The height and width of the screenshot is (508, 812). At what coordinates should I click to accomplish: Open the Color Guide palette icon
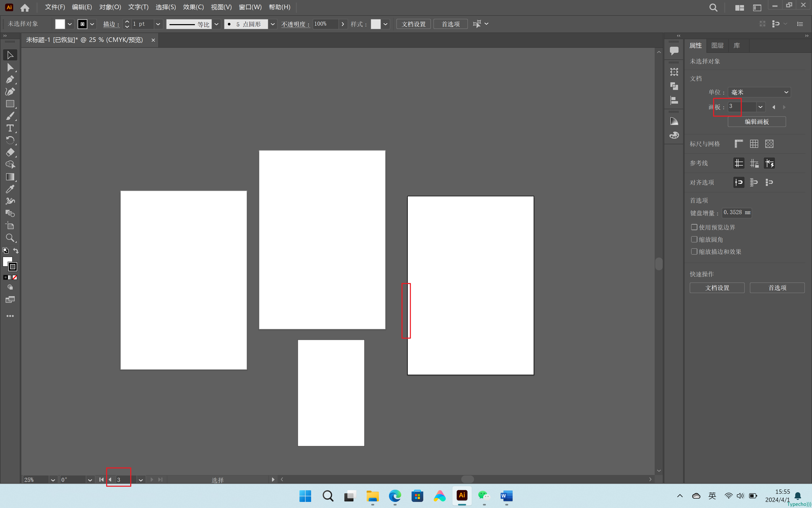674,121
